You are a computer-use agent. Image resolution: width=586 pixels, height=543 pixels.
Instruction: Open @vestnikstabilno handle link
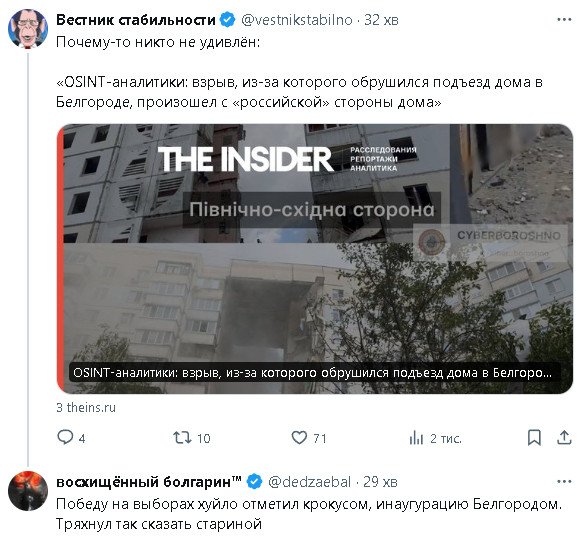[297, 19]
